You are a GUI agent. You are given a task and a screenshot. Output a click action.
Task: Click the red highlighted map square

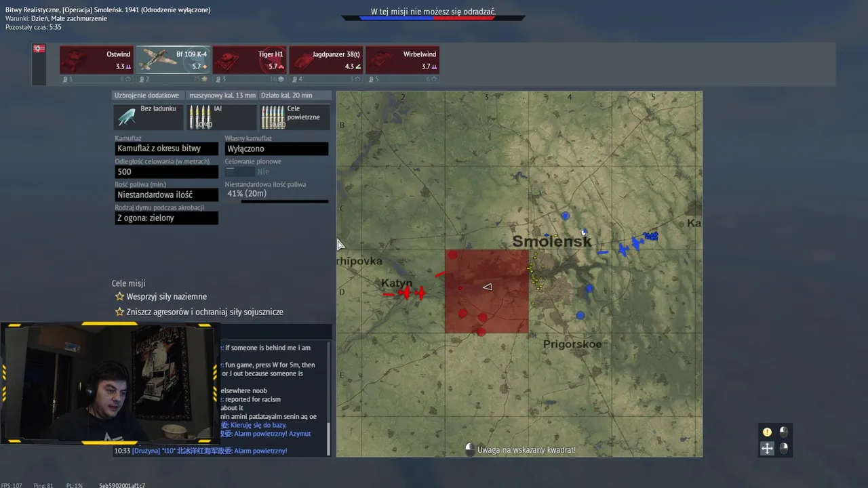pyautogui.click(x=487, y=291)
